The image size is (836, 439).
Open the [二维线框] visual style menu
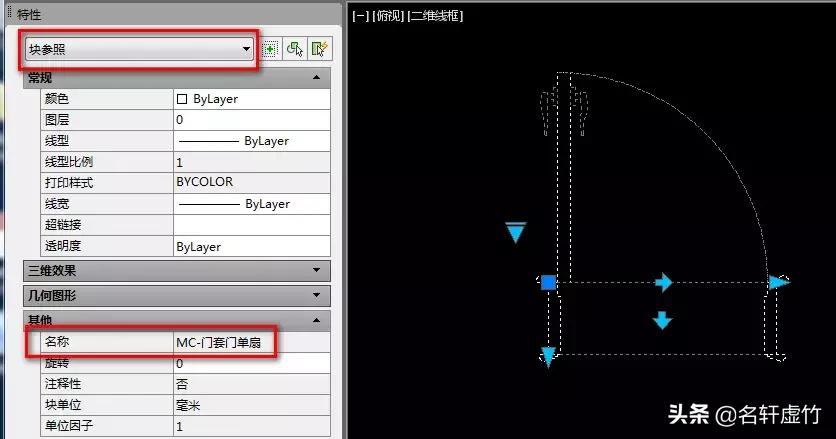[435, 16]
